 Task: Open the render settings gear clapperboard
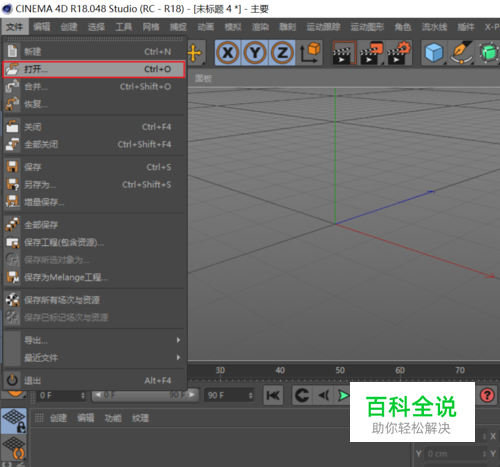(x=399, y=53)
